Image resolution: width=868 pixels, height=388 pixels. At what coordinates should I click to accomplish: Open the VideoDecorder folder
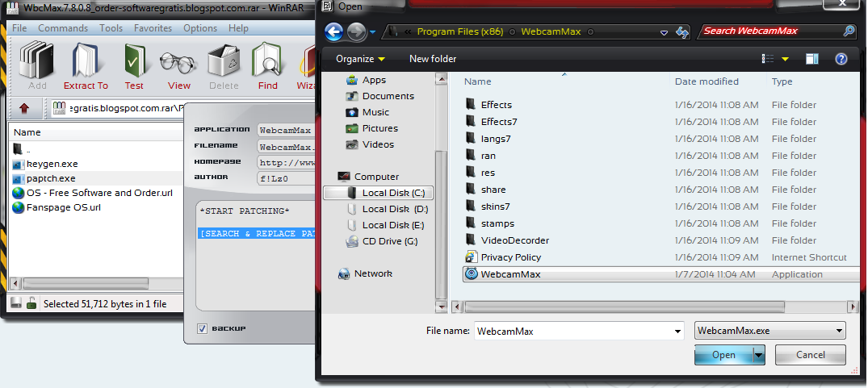(x=515, y=240)
